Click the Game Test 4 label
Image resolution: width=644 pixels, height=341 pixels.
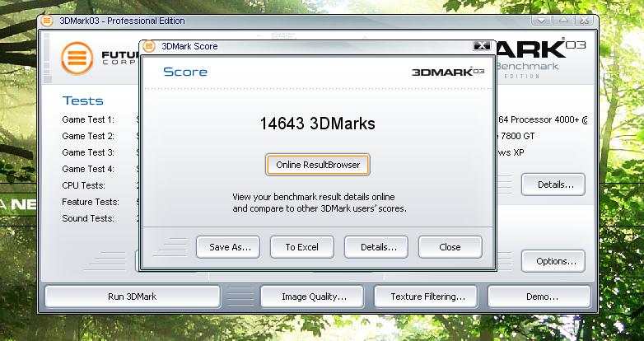pyautogui.click(x=88, y=169)
